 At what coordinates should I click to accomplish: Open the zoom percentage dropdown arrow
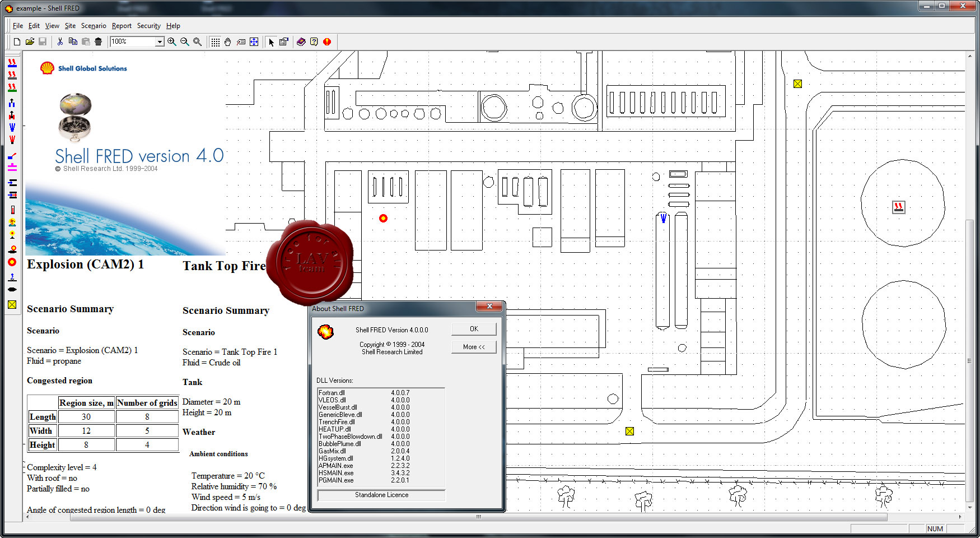(160, 41)
